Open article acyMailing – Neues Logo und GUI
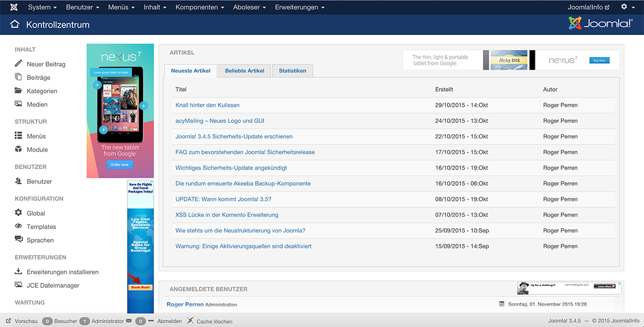644x327 pixels. coord(220,121)
